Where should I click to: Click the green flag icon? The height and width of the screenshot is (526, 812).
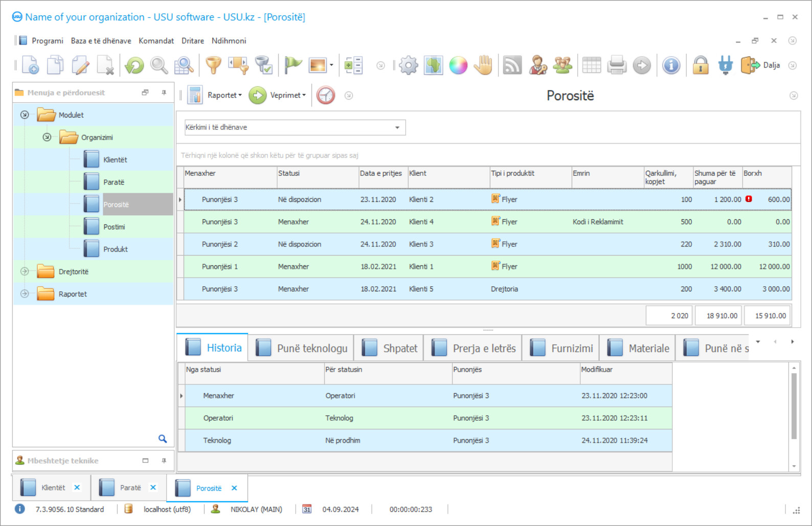coord(293,65)
